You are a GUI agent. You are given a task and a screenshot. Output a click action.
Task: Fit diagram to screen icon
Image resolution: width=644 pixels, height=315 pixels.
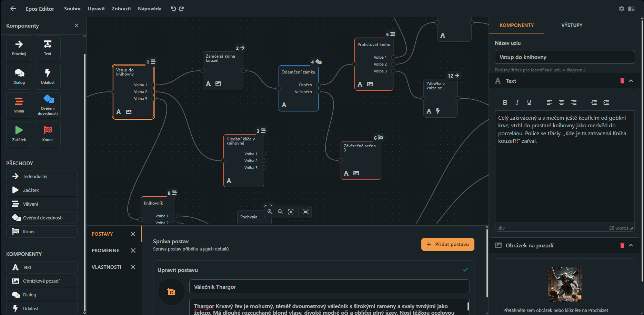coord(305,212)
